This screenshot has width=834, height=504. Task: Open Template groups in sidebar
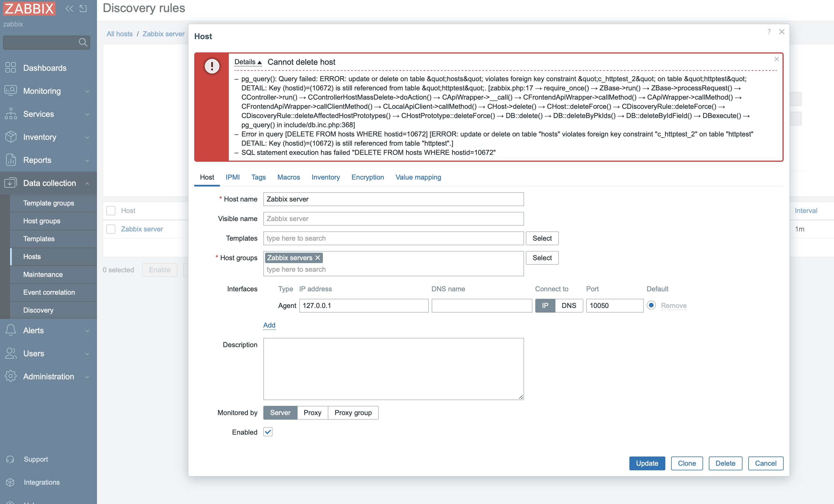click(53, 203)
